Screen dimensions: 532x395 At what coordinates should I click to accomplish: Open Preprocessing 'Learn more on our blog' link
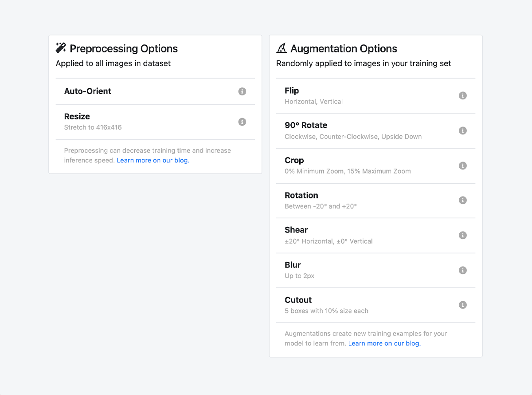(153, 160)
